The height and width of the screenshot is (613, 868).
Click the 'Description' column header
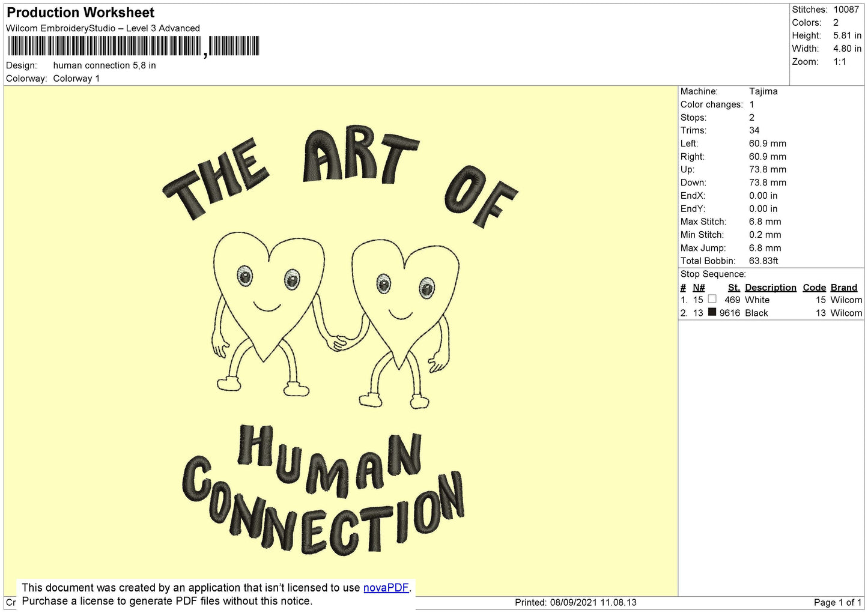click(770, 288)
